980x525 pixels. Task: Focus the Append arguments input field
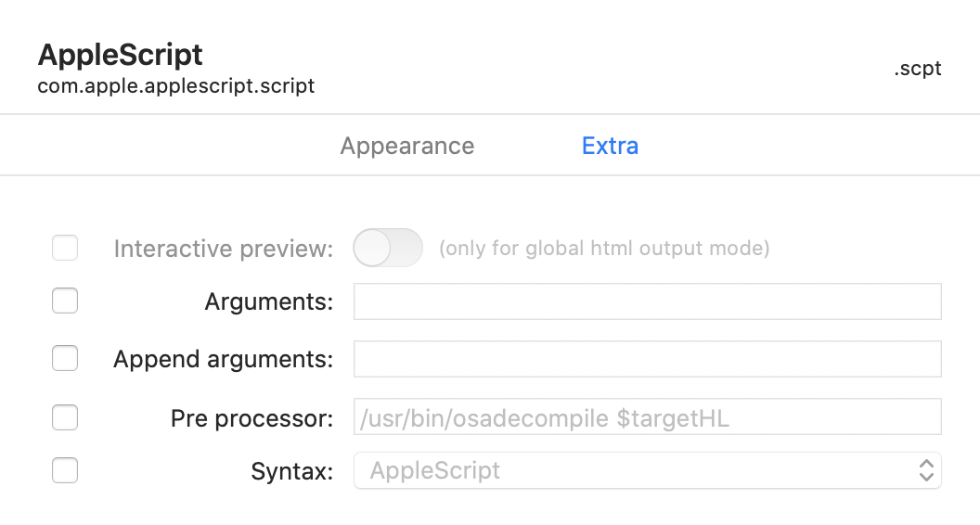point(647,359)
